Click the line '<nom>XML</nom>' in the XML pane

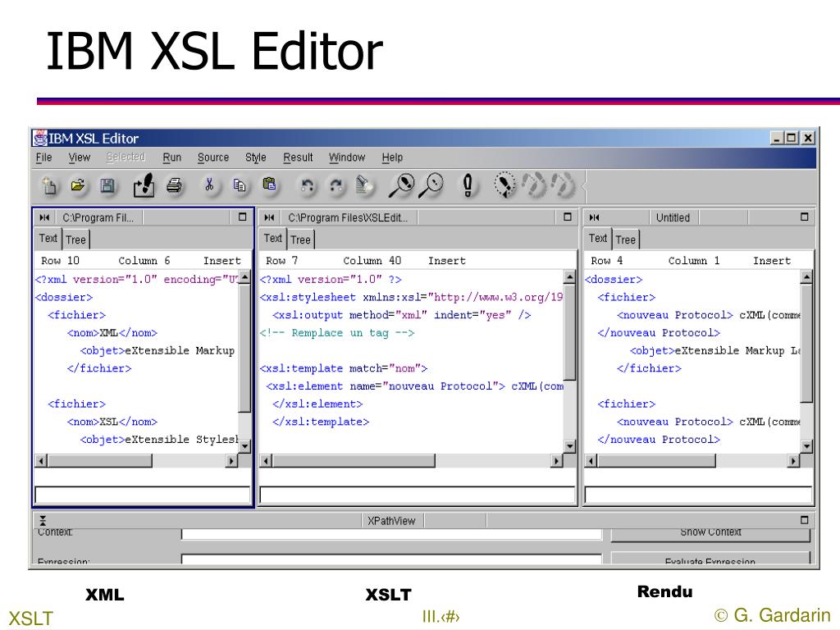click(112, 333)
